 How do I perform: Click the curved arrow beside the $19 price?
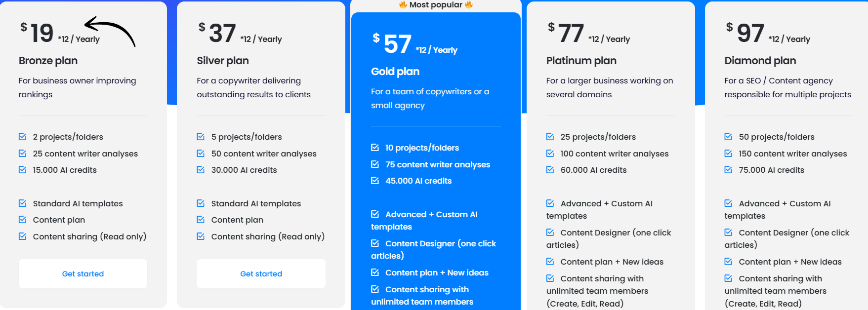(111, 31)
